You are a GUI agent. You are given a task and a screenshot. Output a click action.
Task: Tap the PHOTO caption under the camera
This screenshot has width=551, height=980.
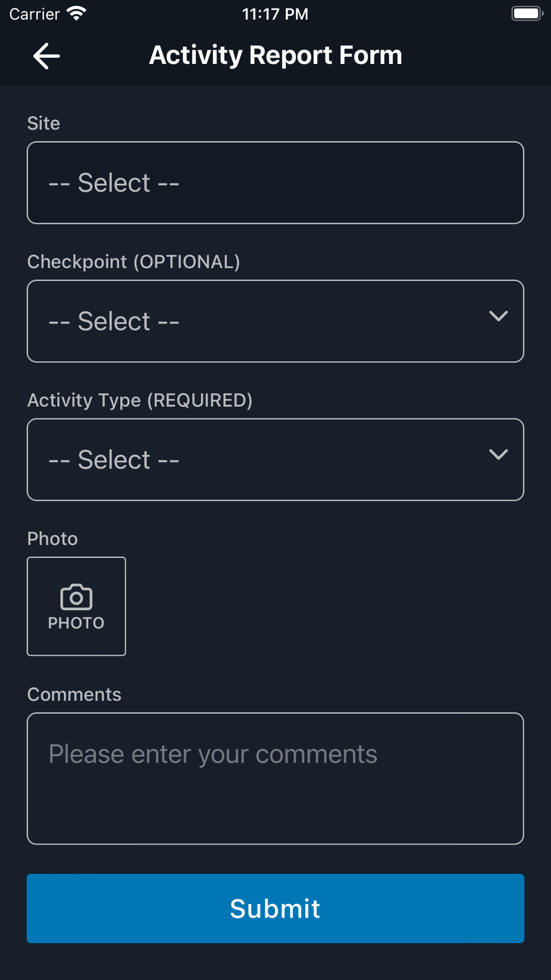(76, 623)
